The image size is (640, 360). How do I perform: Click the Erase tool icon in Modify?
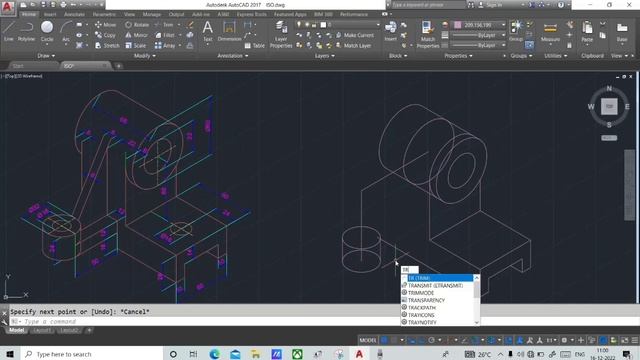pos(190,25)
